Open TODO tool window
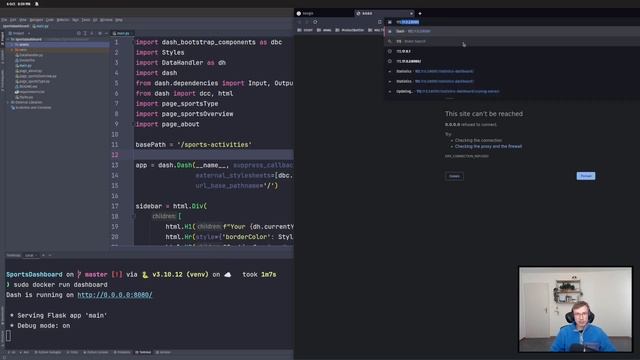640x360 pixels. (73, 352)
